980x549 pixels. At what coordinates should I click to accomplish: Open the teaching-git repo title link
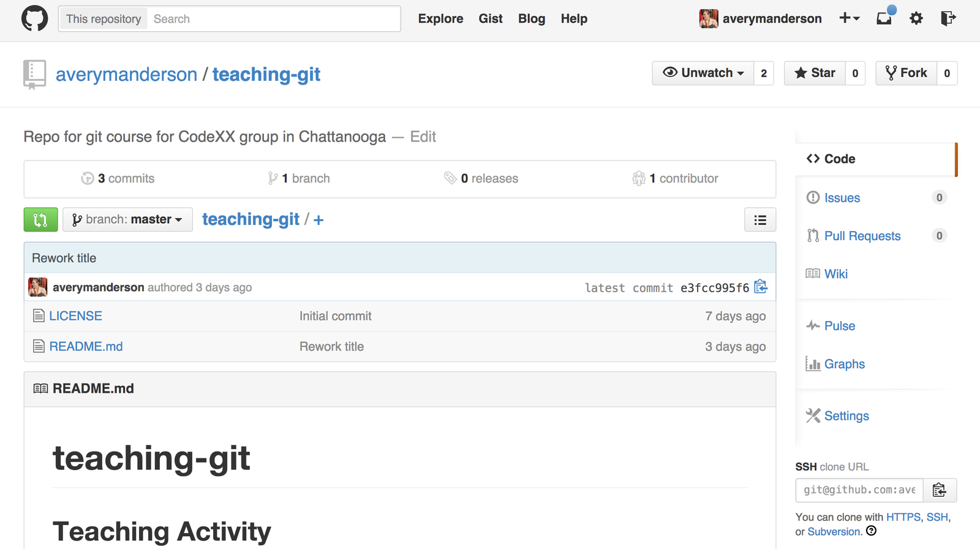pyautogui.click(x=266, y=74)
